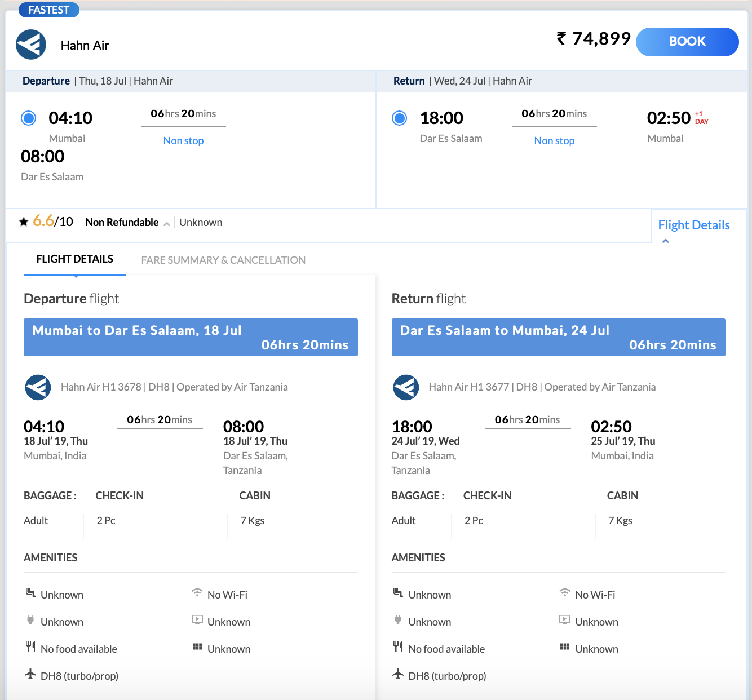Click the Hahn Air logo beside H1 3678

(x=38, y=387)
